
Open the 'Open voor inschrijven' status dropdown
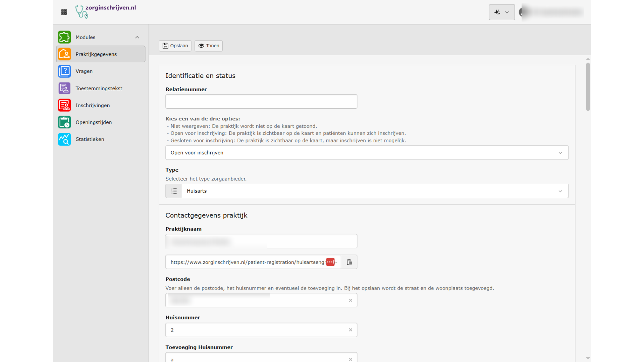[x=367, y=153]
